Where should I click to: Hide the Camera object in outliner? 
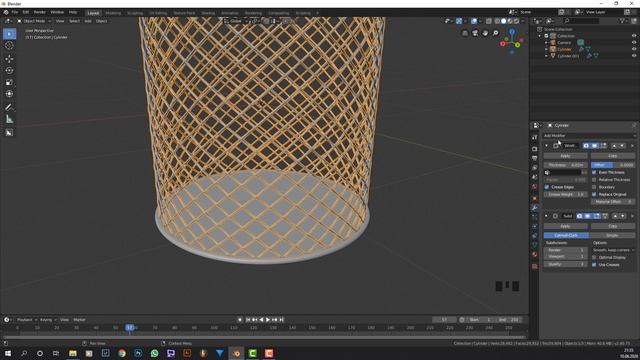click(634, 42)
